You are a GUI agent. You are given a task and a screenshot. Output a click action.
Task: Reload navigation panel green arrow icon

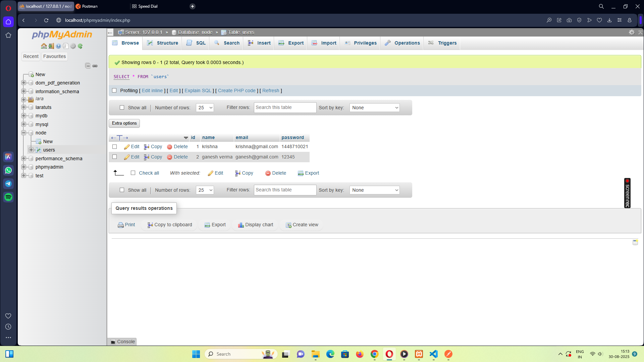(x=80, y=46)
